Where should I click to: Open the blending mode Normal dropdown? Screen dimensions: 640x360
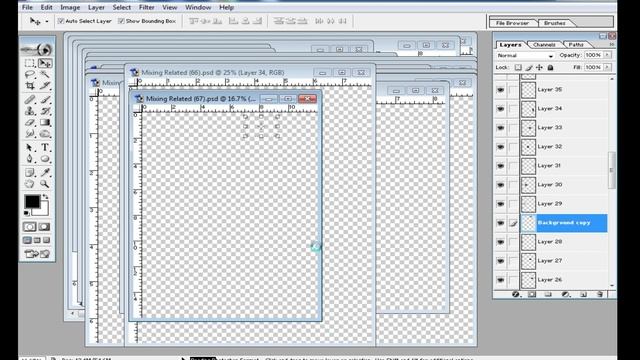(x=525, y=56)
